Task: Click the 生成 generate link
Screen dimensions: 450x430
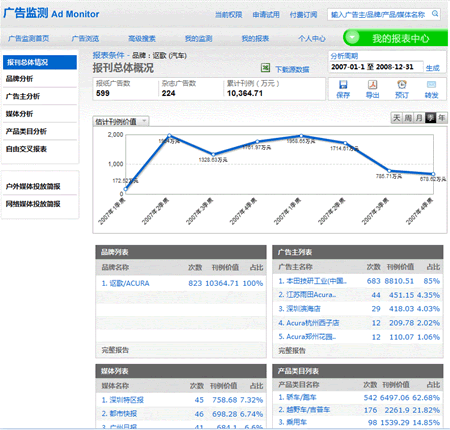Action: tap(433, 68)
